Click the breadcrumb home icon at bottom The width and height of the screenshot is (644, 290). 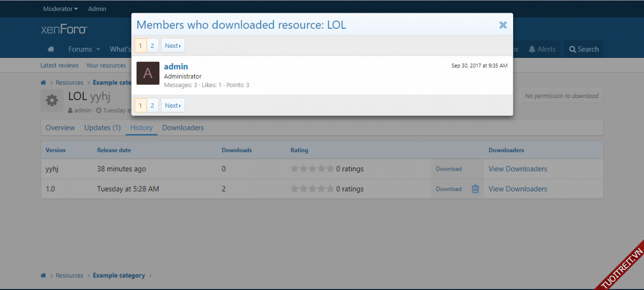(x=44, y=275)
